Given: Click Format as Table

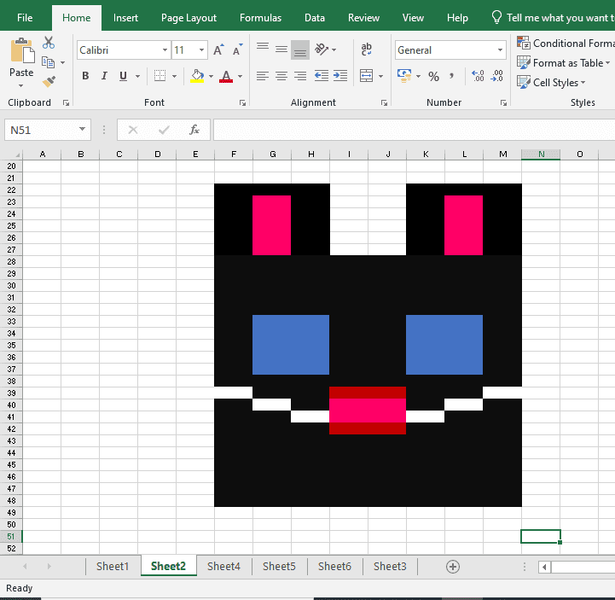Looking at the screenshot, I should (x=564, y=63).
